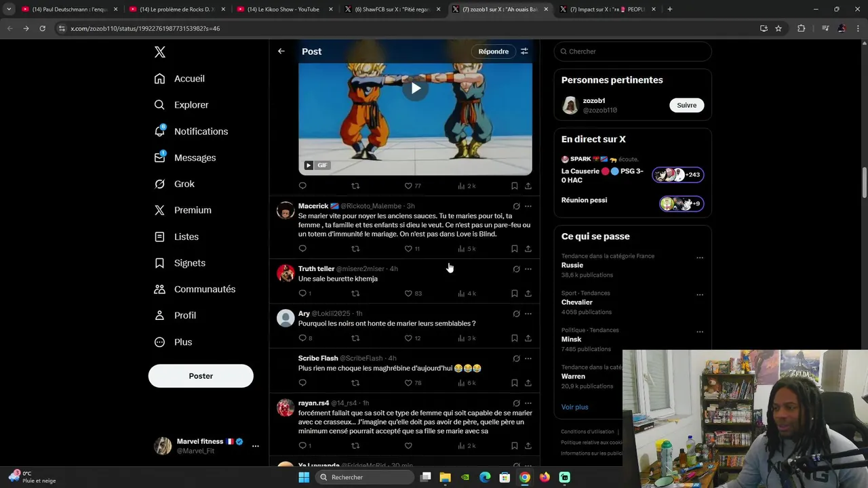
Task: Bookmark Truth teller's reply
Action: click(514, 293)
